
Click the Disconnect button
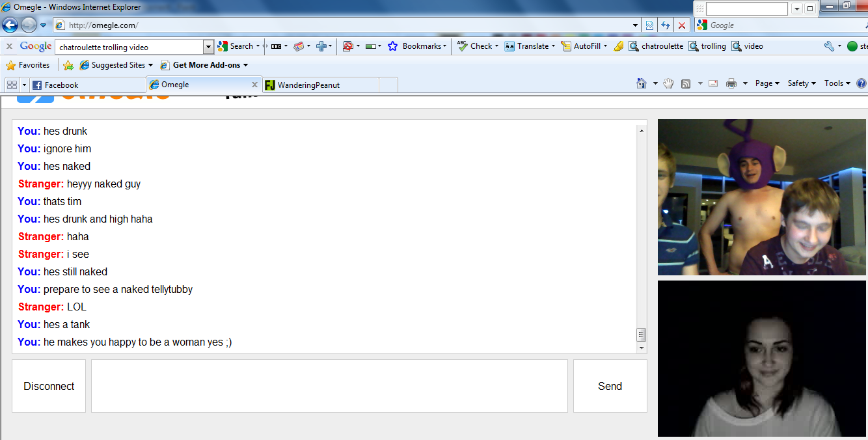pyautogui.click(x=49, y=386)
